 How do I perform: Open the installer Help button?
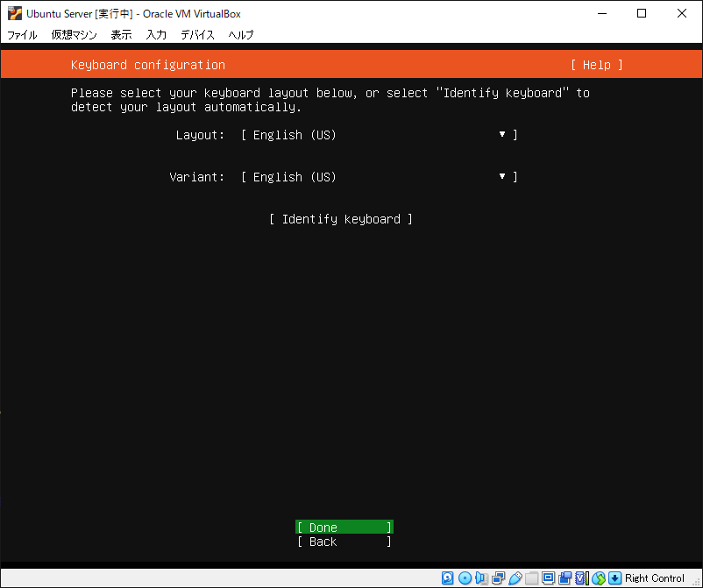(597, 65)
